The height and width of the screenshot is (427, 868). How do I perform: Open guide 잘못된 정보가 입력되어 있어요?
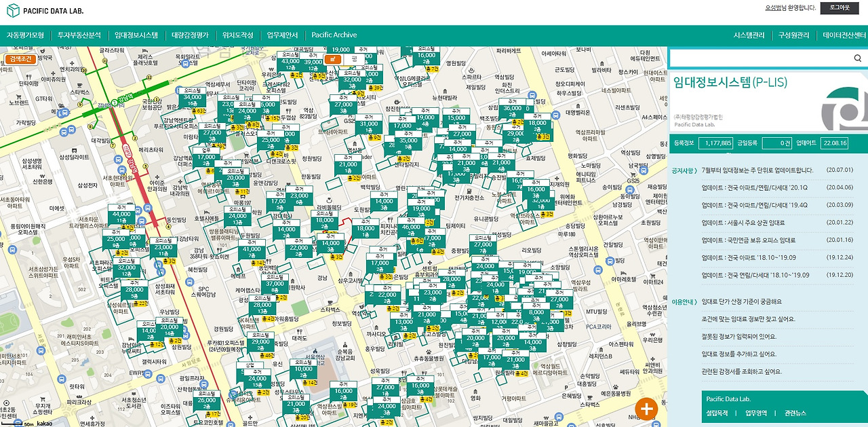[x=739, y=336]
